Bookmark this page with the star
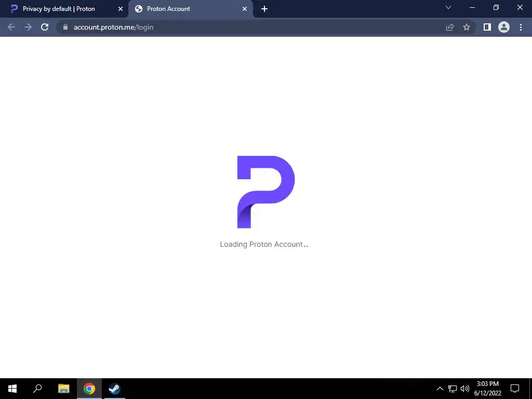 coord(467,27)
